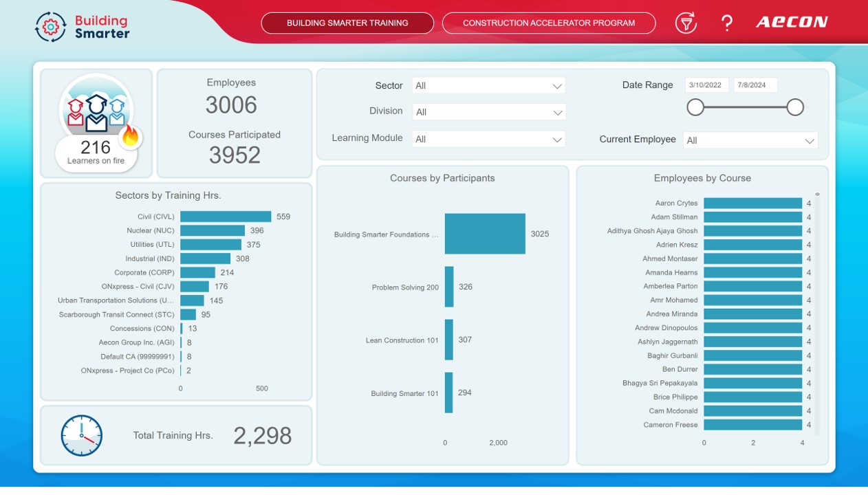The image size is (868, 495).
Task: Select the Corporate (CORP) bar
Action: coord(197,272)
